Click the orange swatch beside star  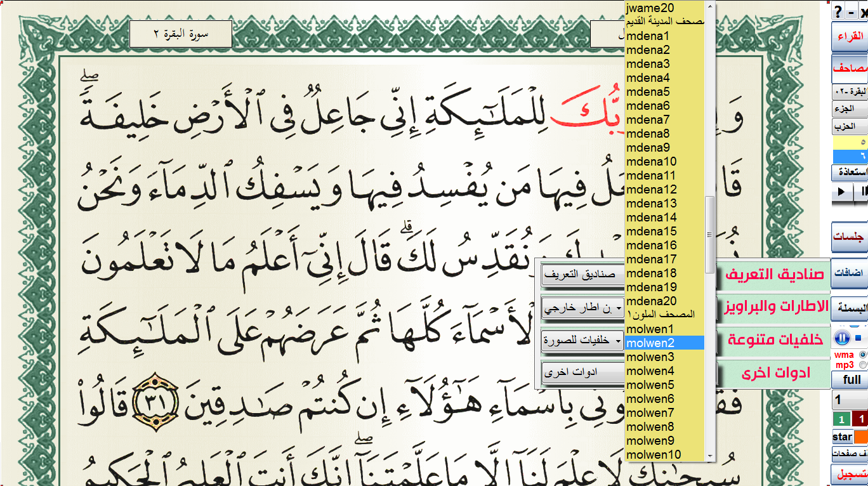click(861, 437)
